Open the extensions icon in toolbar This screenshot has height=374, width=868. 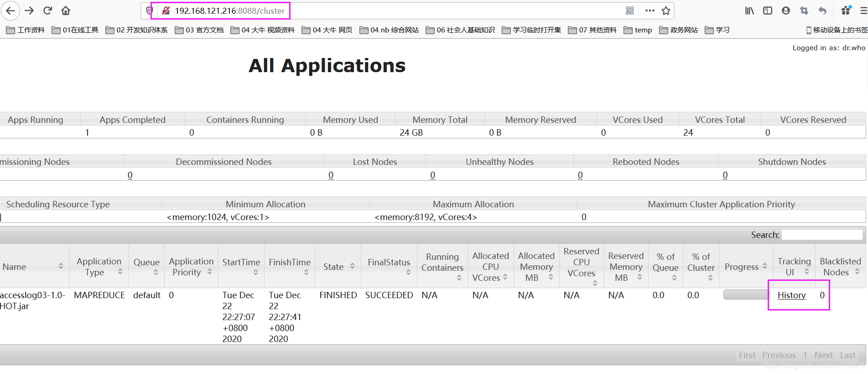coord(846,10)
